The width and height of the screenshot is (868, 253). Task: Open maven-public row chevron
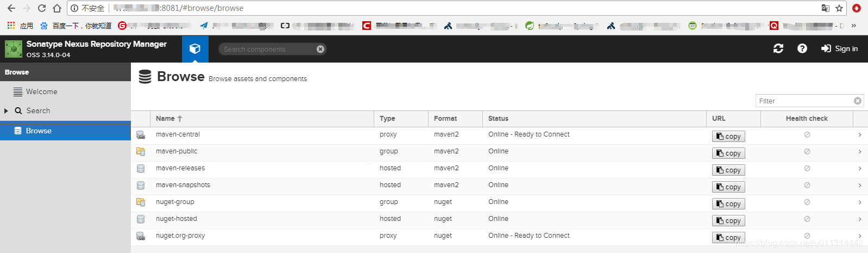(x=860, y=152)
